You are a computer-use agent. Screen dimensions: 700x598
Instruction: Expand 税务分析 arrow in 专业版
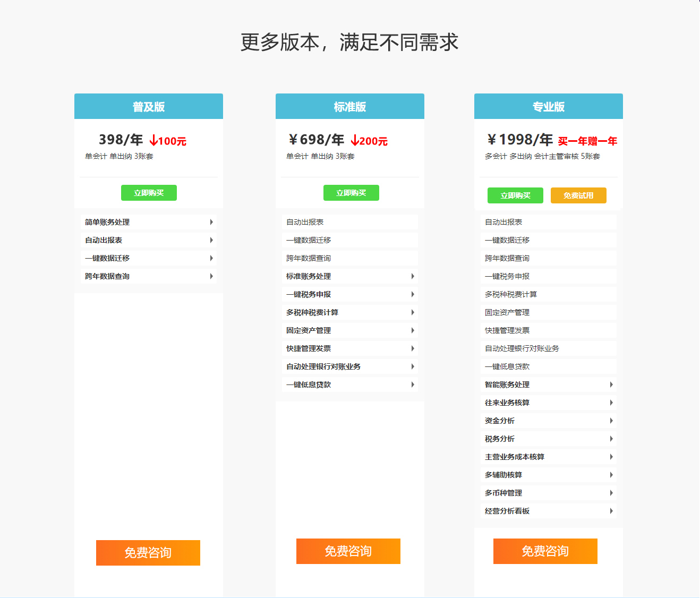(611, 439)
